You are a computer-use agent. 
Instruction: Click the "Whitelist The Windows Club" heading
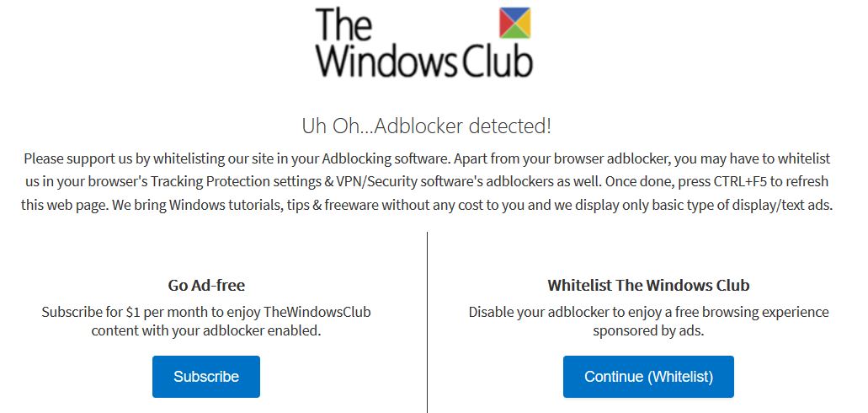tap(648, 286)
